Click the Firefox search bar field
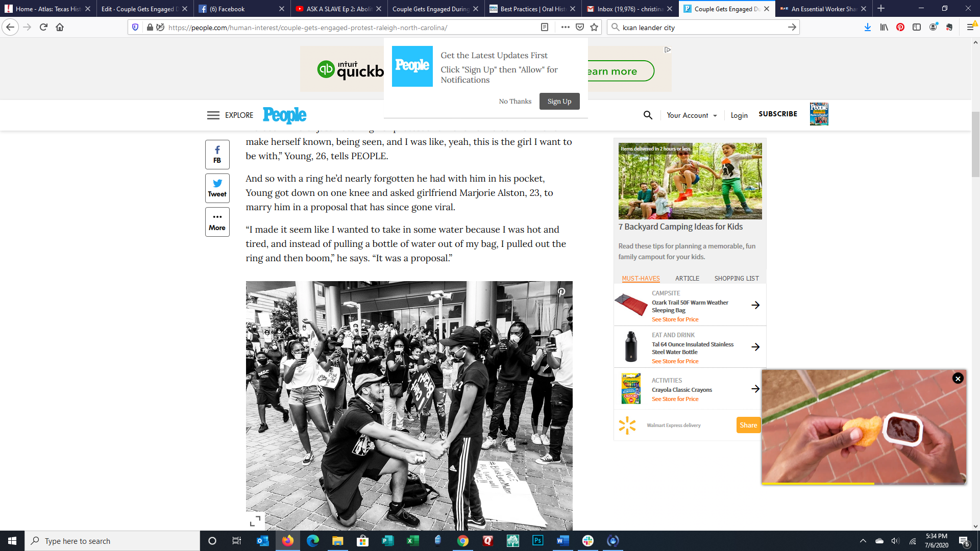The image size is (980, 551). (x=703, y=27)
